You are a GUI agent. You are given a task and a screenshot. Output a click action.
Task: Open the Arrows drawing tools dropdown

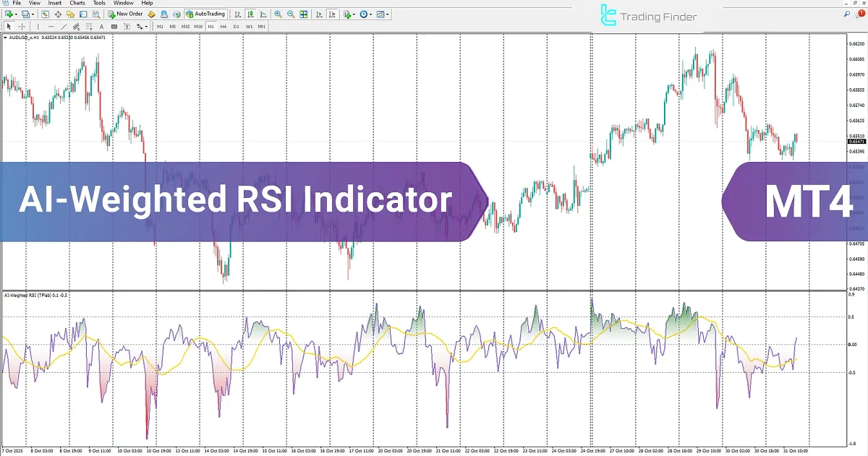[x=141, y=26]
